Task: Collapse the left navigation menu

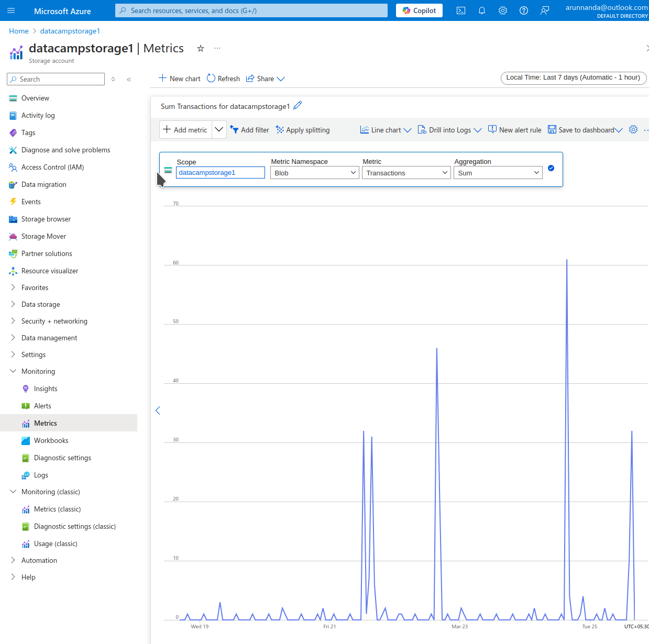Action: pos(129,79)
